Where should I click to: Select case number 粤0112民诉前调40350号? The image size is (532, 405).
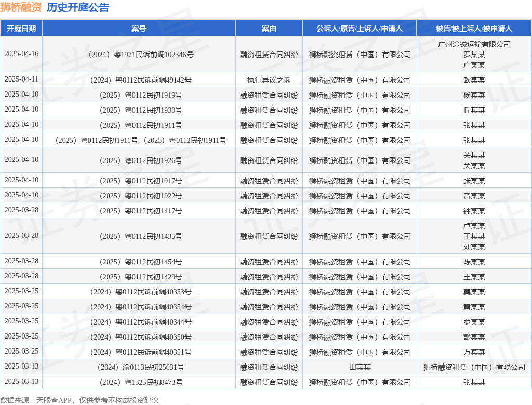pos(141,337)
